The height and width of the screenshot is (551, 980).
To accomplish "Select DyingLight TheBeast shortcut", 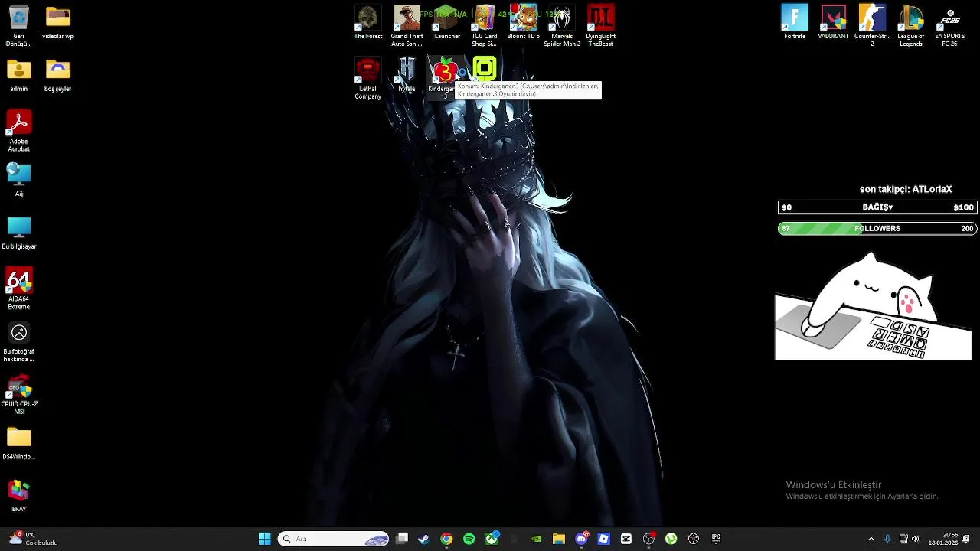I will [x=600, y=26].
